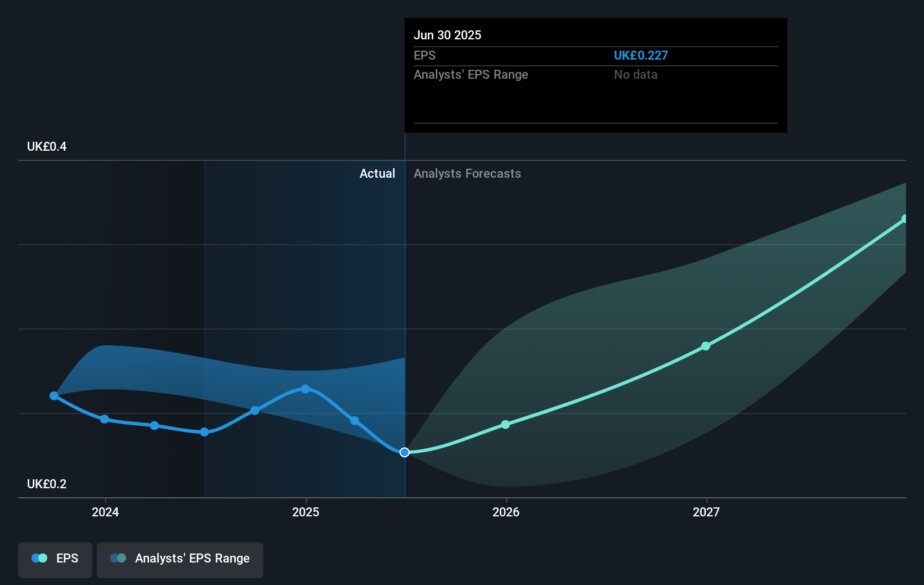The width and height of the screenshot is (924, 585).
Task: Switch to the Analysts Forecasts section
Action: [x=467, y=173]
